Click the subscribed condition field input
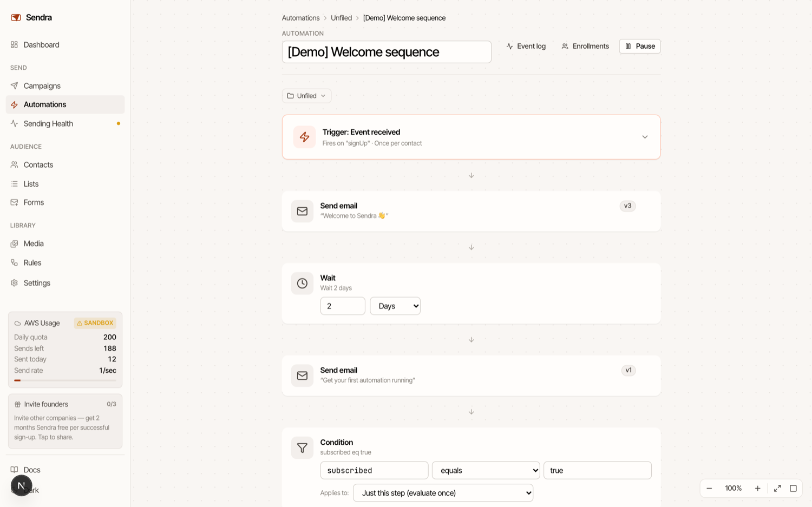This screenshot has height=507, width=812. coord(374,470)
